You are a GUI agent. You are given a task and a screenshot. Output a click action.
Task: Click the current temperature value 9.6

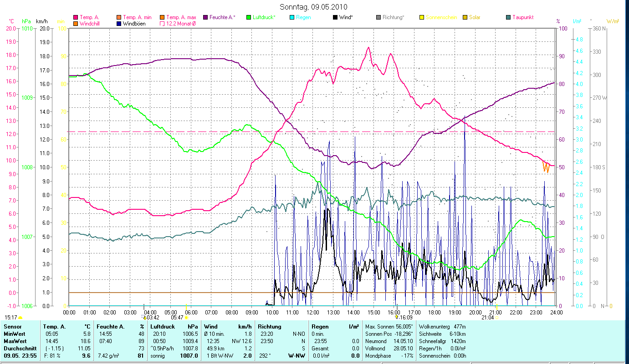[86, 356]
